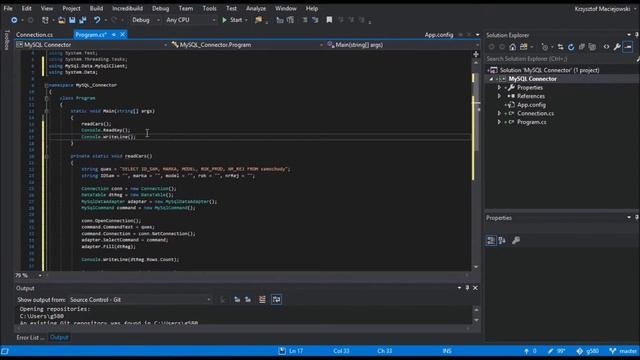Image resolution: width=640 pixels, height=360 pixels.
Task: Open the App.config preview tab
Action: coord(439,35)
